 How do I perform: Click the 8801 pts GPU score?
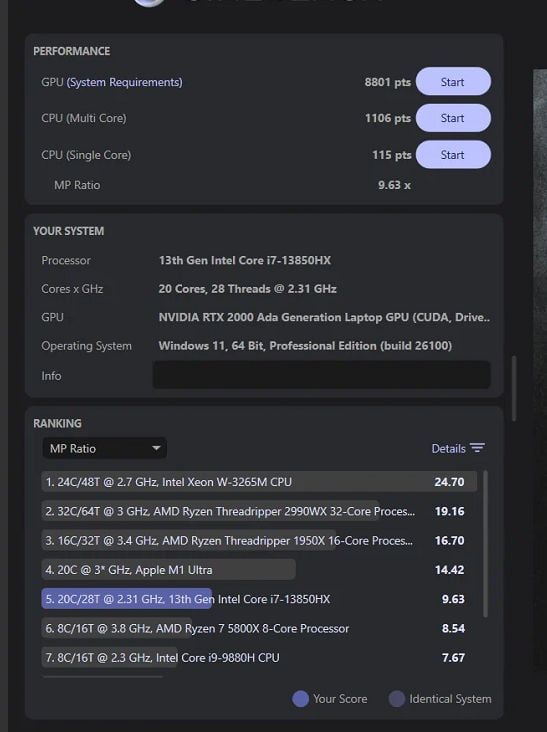pyautogui.click(x=387, y=82)
